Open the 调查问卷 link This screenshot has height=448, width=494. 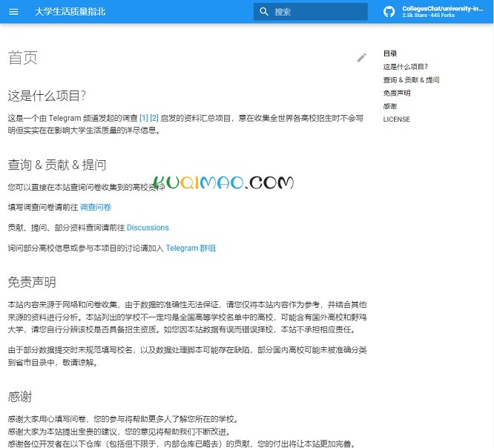96,207
